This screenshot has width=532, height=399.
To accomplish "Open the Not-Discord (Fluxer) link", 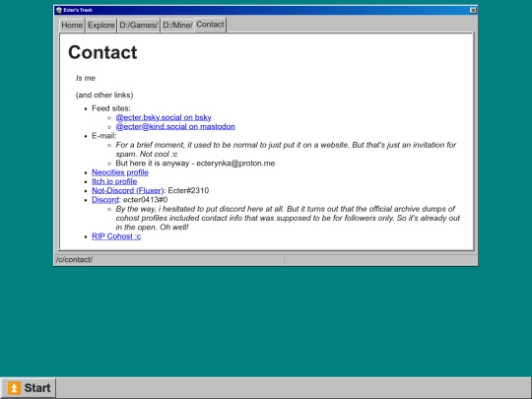I will click(127, 191).
